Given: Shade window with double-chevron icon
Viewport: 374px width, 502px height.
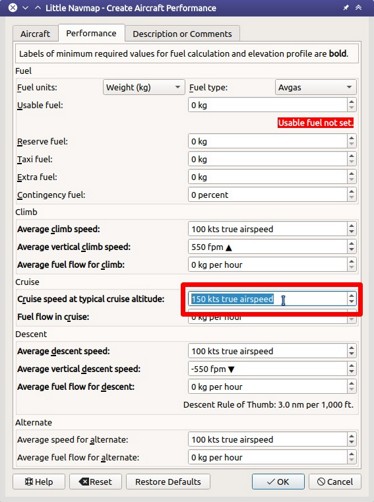Looking at the screenshot, I should (358, 7).
